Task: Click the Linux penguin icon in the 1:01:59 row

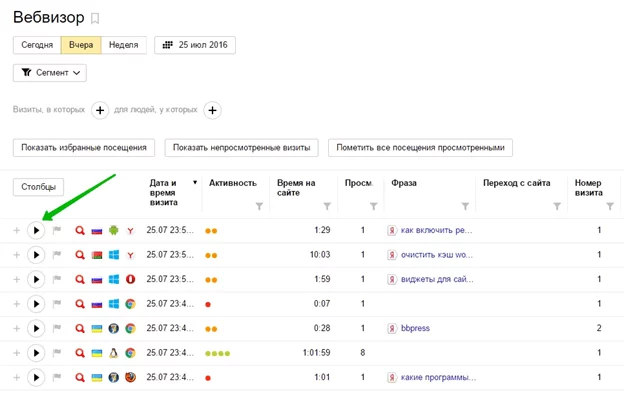Action: [113, 353]
